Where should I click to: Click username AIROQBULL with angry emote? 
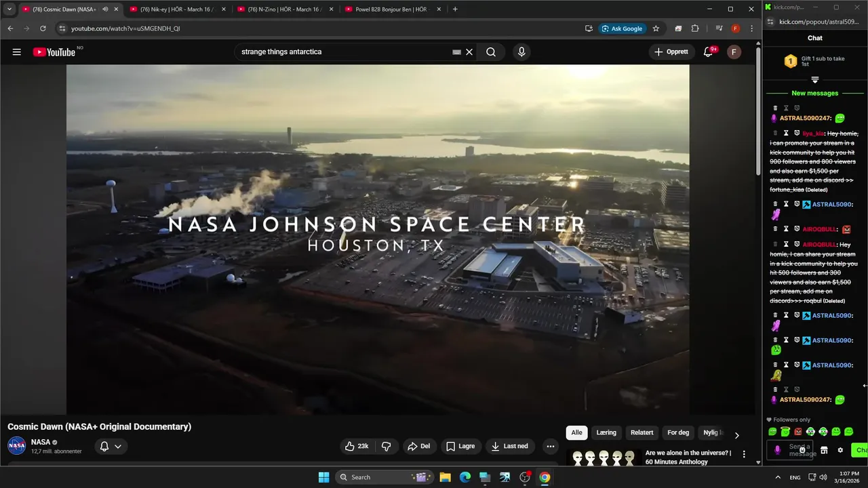[x=818, y=230]
